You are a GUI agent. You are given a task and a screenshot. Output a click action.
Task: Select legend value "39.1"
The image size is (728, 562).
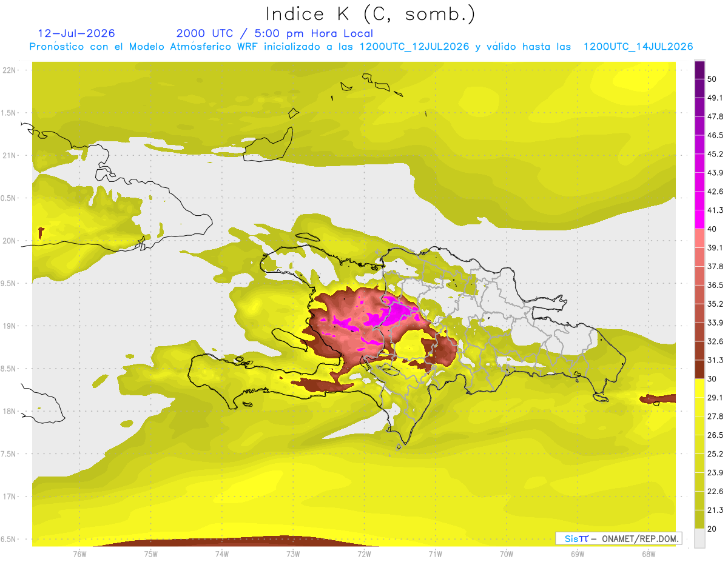[715, 247]
